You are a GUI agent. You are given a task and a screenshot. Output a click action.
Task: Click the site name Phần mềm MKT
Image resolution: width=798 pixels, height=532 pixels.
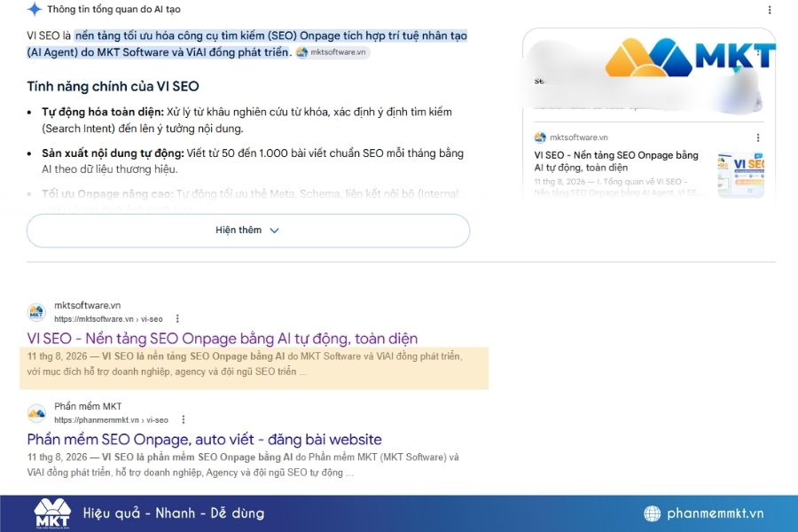coord(88,406)
